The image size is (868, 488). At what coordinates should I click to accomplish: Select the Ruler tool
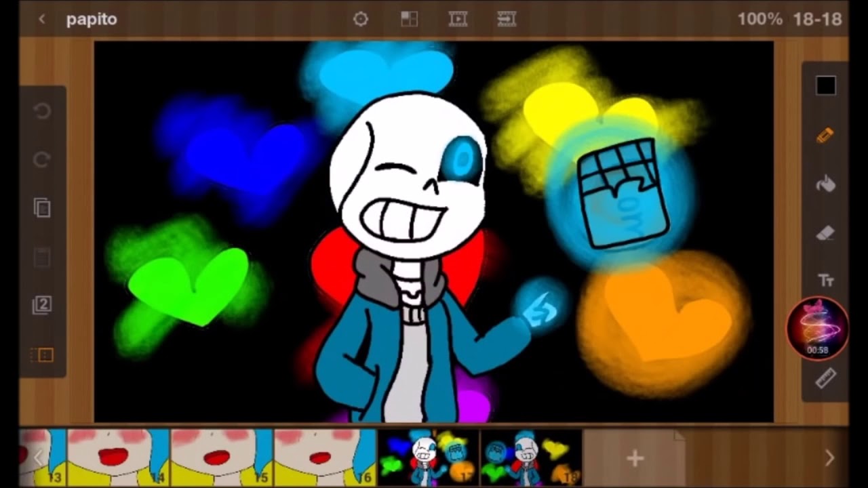[825, 378]
